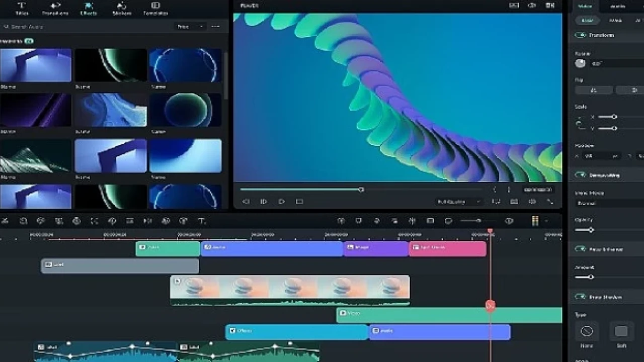Select the Soft drop shadow type
The width and height of the screenshot is (644, 362).
click(621, 331)
